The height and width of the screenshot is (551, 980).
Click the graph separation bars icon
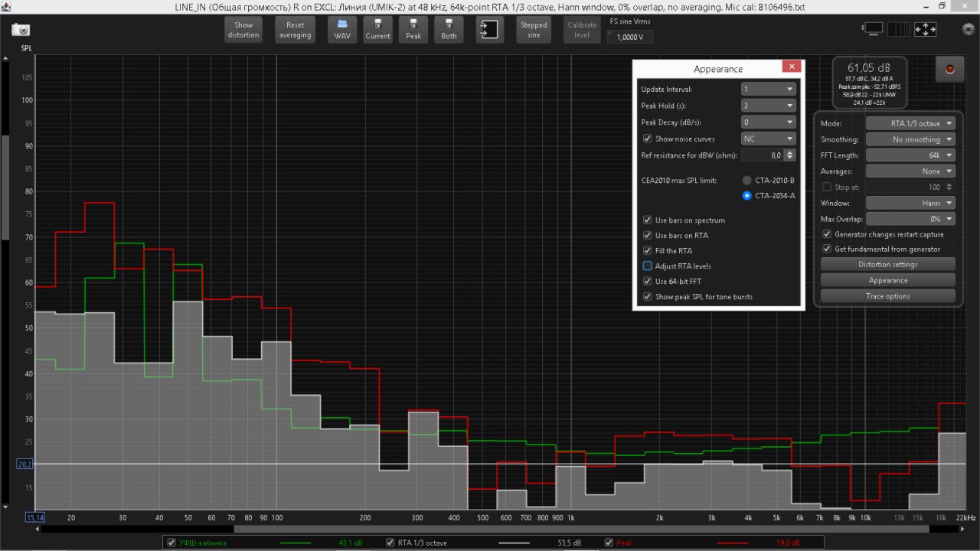[x=899, y=29]
